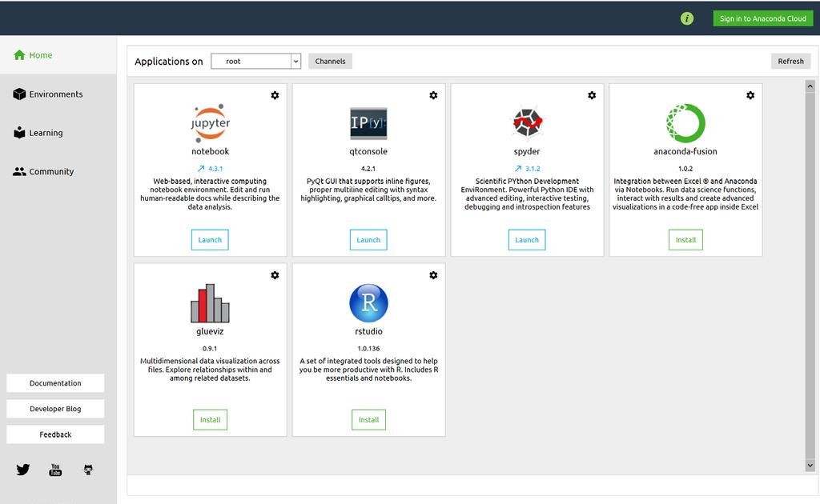Image resolution: width=820 pixels, height=504 pixels.
Task: Sign in to Anaconda Cloud
Action: pos(763,19)
